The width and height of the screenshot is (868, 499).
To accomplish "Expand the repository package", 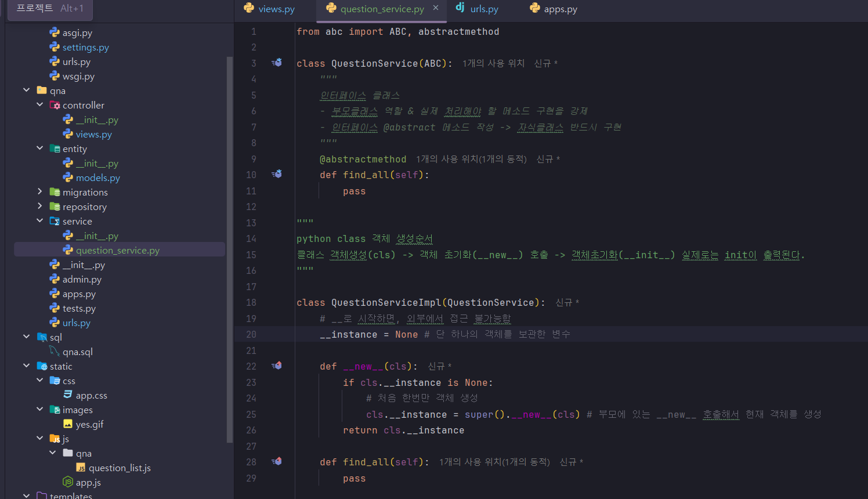I will (x=39, y=206).
